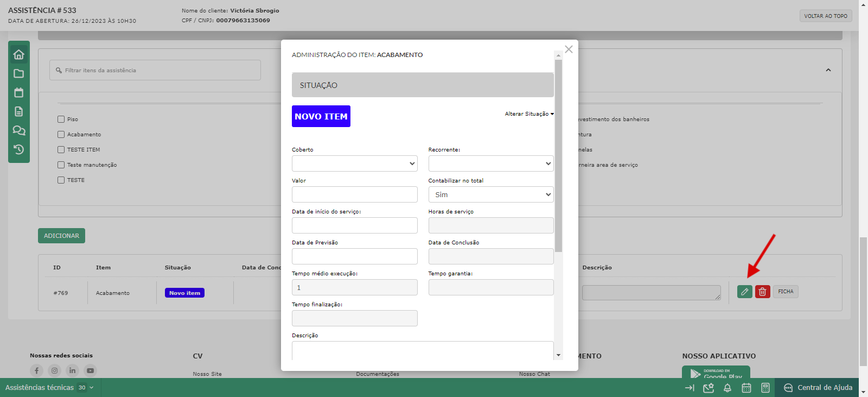Click the modal scrollbar down arrow

click(558, 355)
